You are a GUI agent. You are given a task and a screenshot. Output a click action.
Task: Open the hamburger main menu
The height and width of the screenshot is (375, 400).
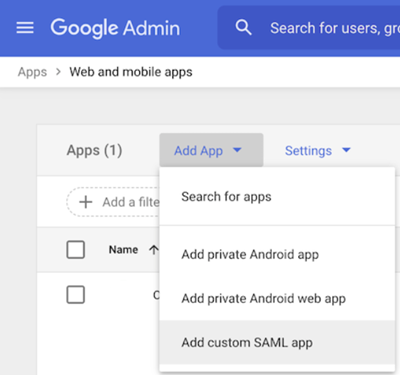click(25, 28)
